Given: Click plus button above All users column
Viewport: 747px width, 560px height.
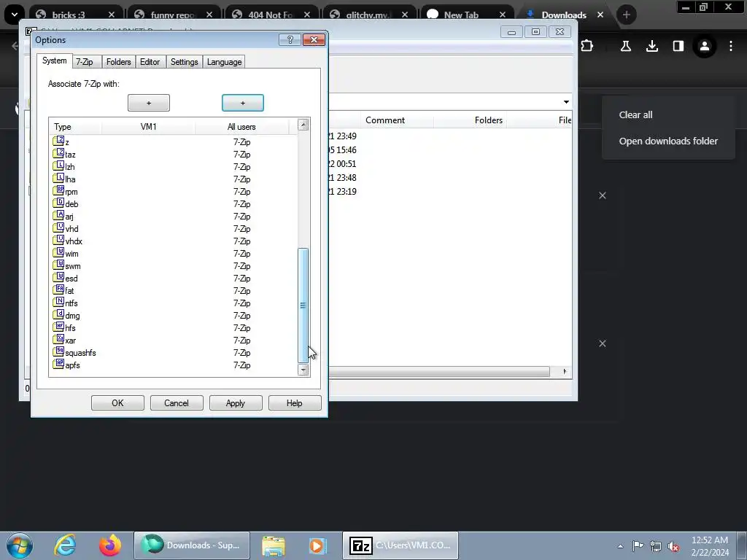Looking at the screenshot, I should point(242,103).
